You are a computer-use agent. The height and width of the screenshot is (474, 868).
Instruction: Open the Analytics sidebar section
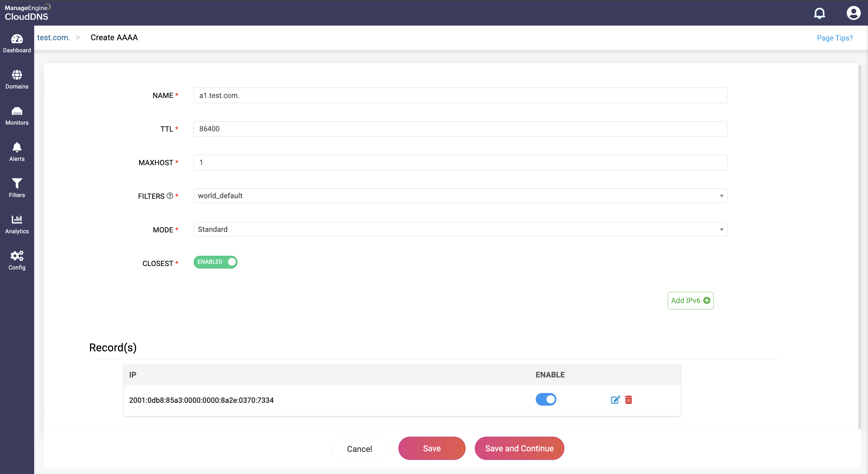click(17, 225)
